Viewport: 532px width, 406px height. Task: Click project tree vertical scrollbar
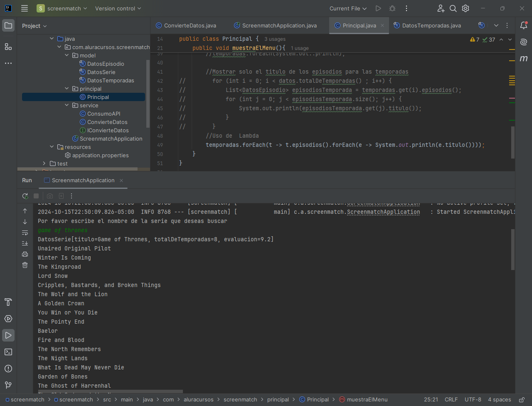tap(148, 94)
